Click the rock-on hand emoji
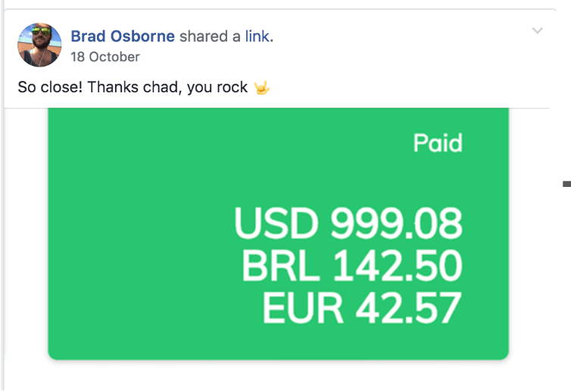The width and height of the screenshot is (571, 392). 262,87
